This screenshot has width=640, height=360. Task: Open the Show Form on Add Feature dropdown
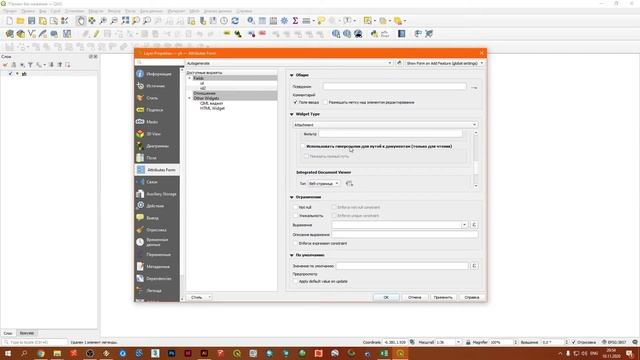(x=445, y=63)
